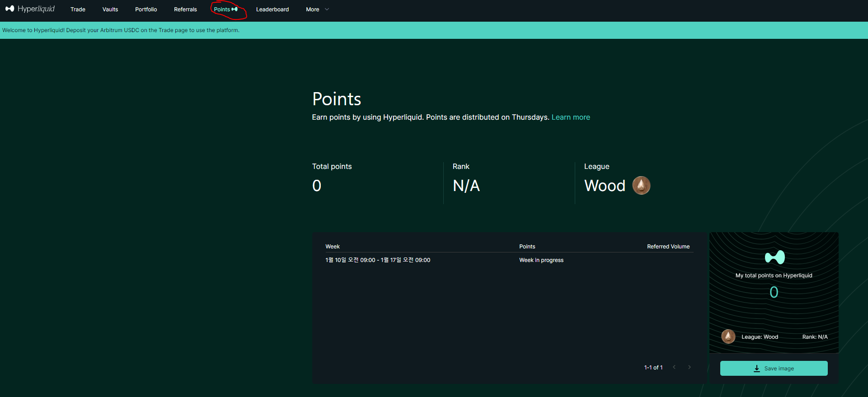868x397 pixels.
Task: Click the 'Rank: N/A' card label
Action: [815, 337]
